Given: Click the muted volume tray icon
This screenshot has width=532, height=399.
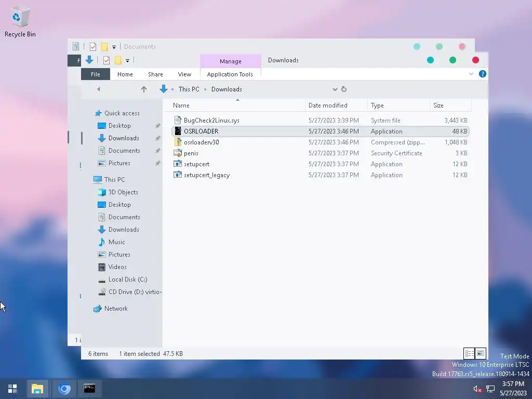Looking at the screenshot, I should (477, 389).
